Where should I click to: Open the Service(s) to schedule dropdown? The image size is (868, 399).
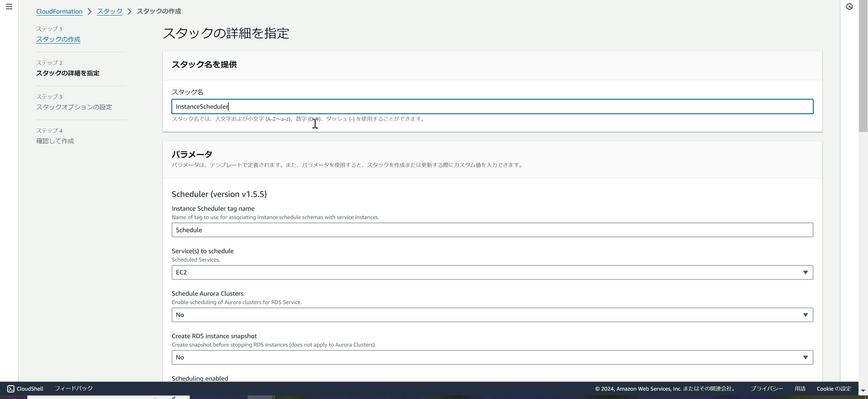click(x=492, y=272)
